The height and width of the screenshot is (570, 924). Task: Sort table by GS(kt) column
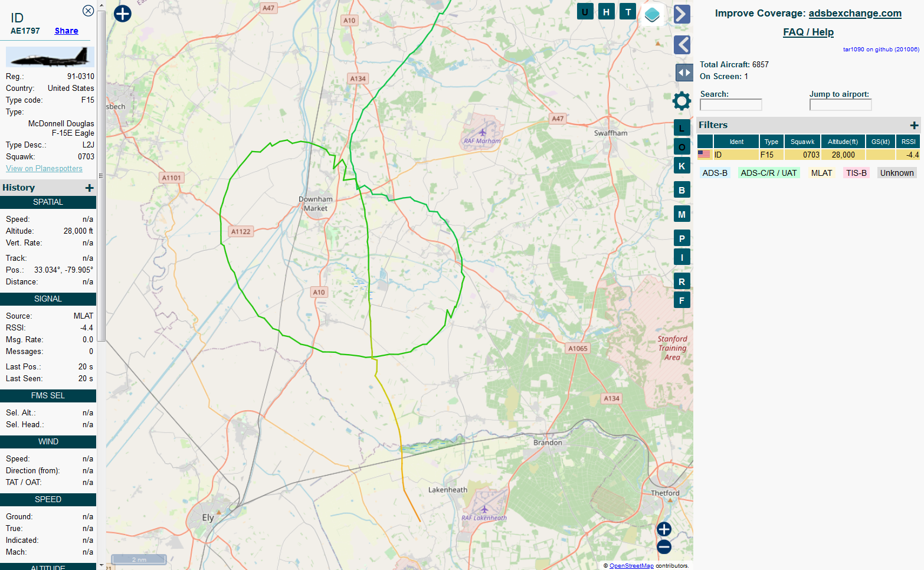click(x=880, y=142)
